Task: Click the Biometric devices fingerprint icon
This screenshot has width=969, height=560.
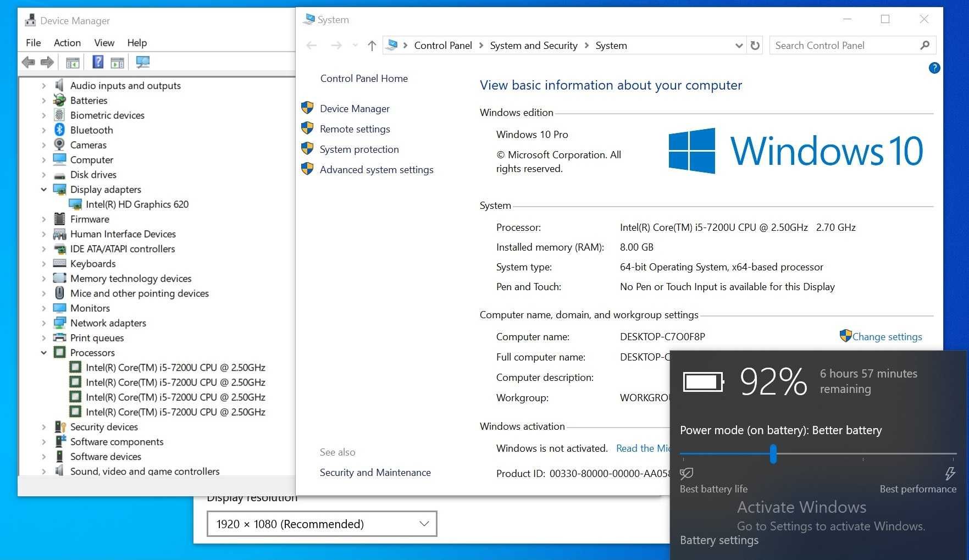Action: 59,115
